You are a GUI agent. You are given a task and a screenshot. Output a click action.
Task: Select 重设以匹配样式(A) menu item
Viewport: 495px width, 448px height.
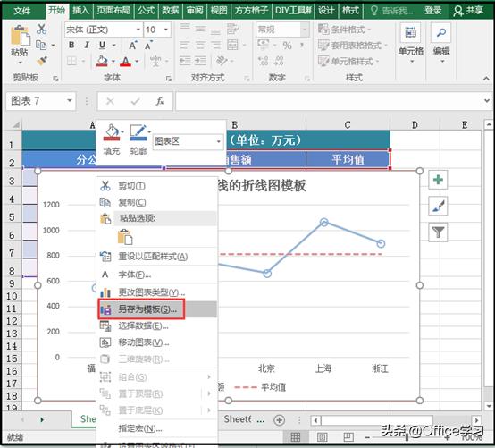(157, 257)
